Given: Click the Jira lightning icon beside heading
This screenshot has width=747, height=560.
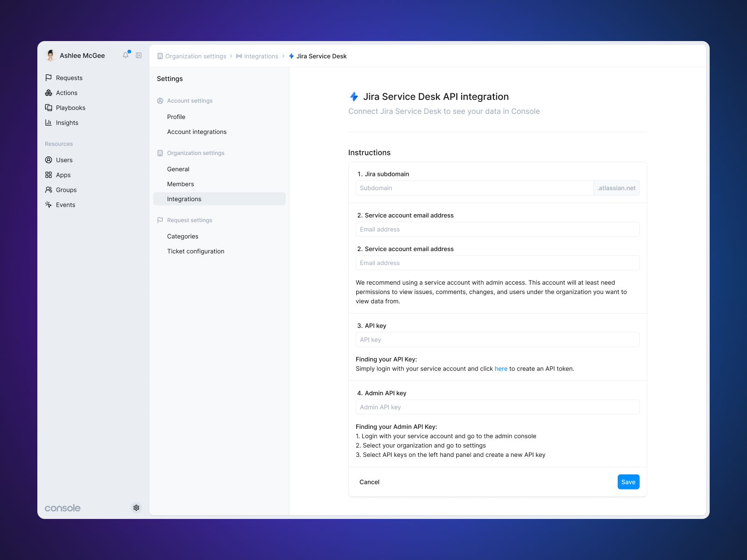Looking at the screenshot, I should (x=354, y=97).
